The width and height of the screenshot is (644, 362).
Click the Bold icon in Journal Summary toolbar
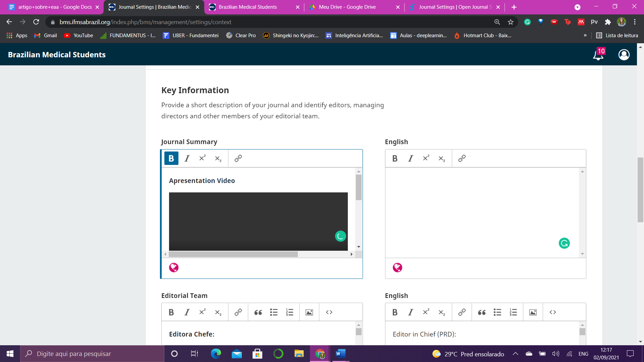(x=171, y=158)
